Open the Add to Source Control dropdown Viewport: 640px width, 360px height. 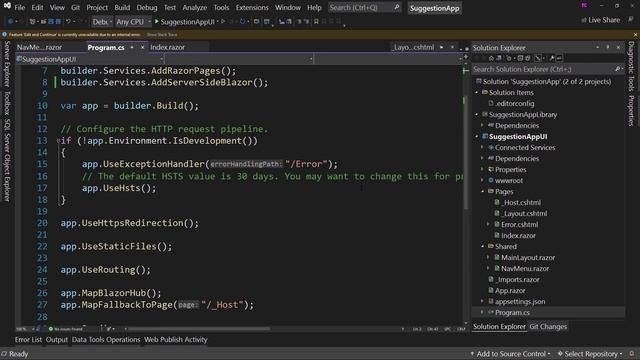(511, 353)
